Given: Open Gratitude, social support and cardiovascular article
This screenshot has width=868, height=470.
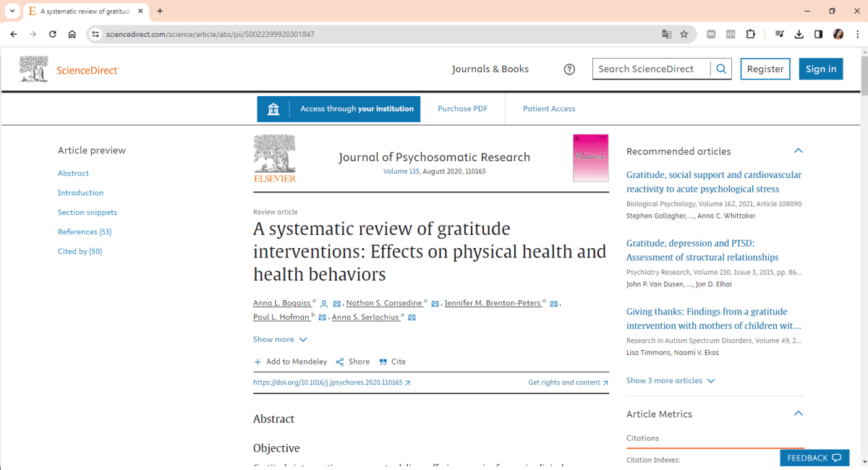Looking at the screenshot, I should pos(714,181).
